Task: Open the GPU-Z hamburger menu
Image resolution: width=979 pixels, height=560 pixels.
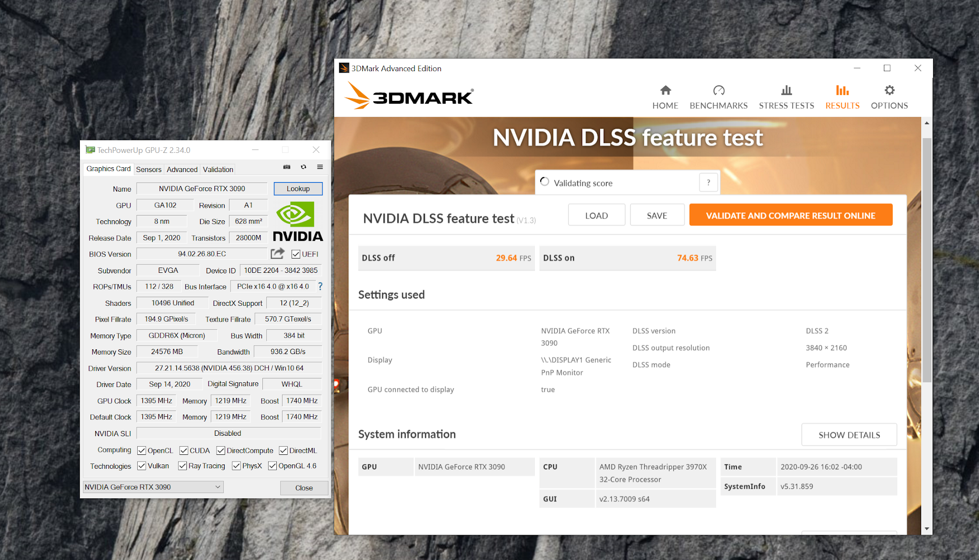Action: 320,167
